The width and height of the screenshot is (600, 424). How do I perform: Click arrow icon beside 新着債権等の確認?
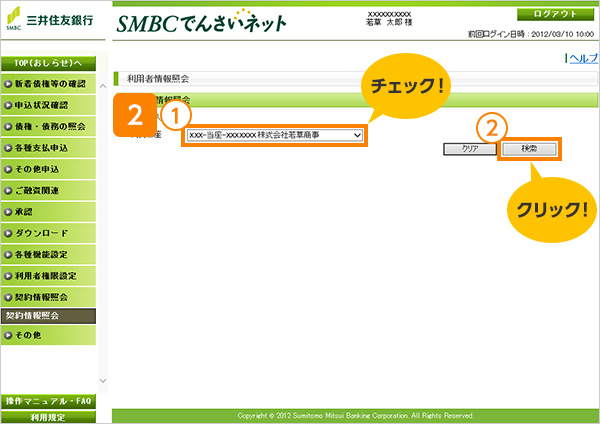click(8, 84)
